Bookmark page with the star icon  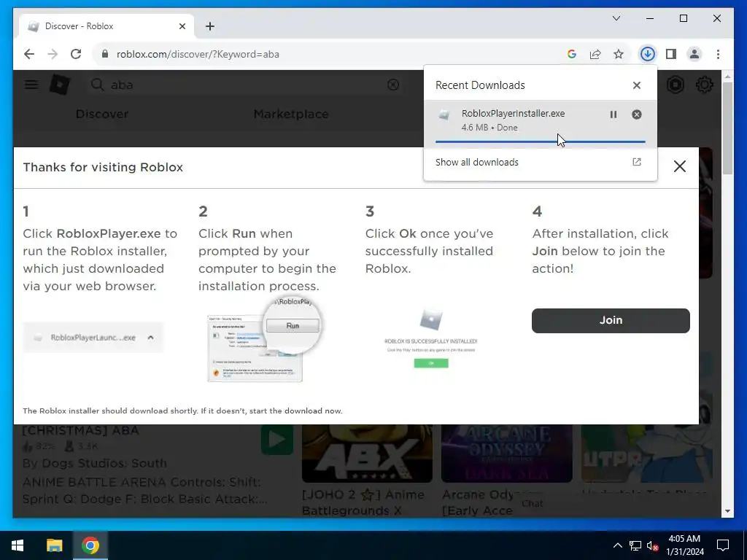619,54
